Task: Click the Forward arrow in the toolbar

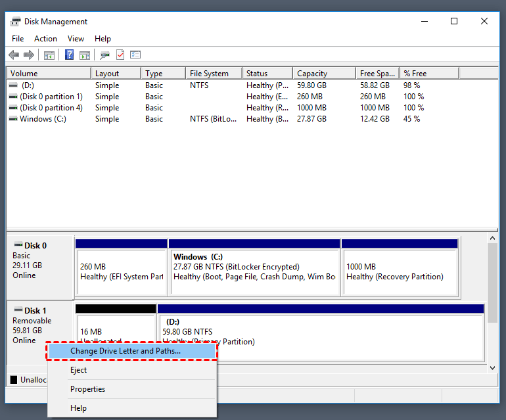Action: point(28,55)
